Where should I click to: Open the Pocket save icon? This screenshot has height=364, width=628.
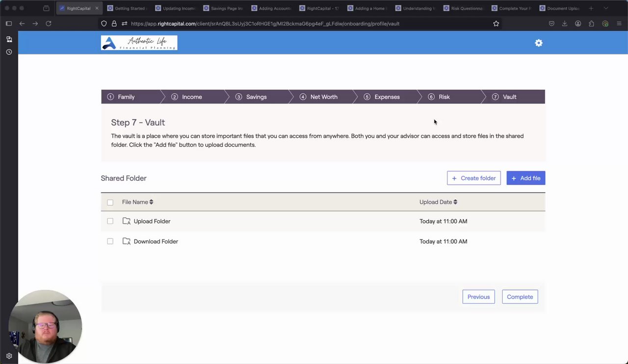551,24
